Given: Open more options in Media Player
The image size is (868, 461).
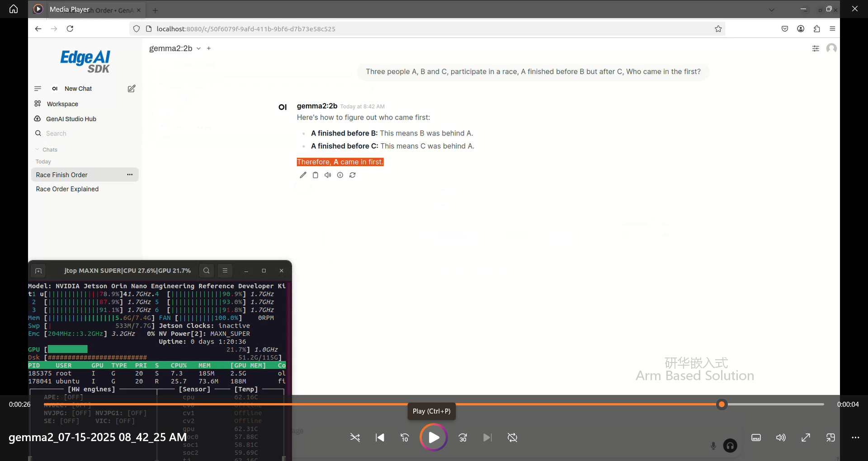Looking at the screenshot, I should 855,437.
